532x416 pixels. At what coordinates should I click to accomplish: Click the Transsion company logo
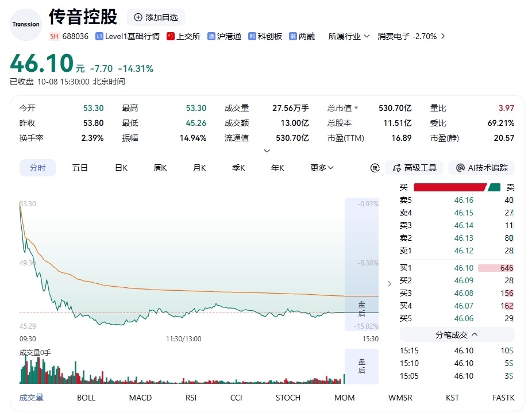point(26,25)
